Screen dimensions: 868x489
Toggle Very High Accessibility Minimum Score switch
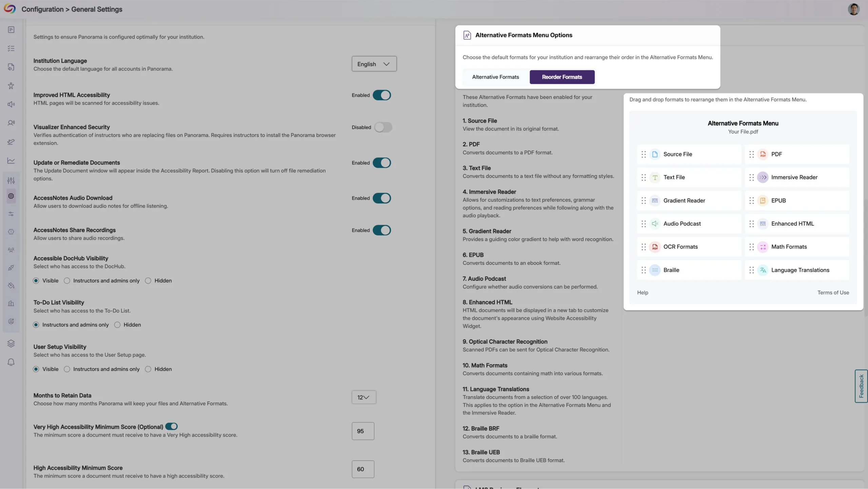click(x=172, y=427)
